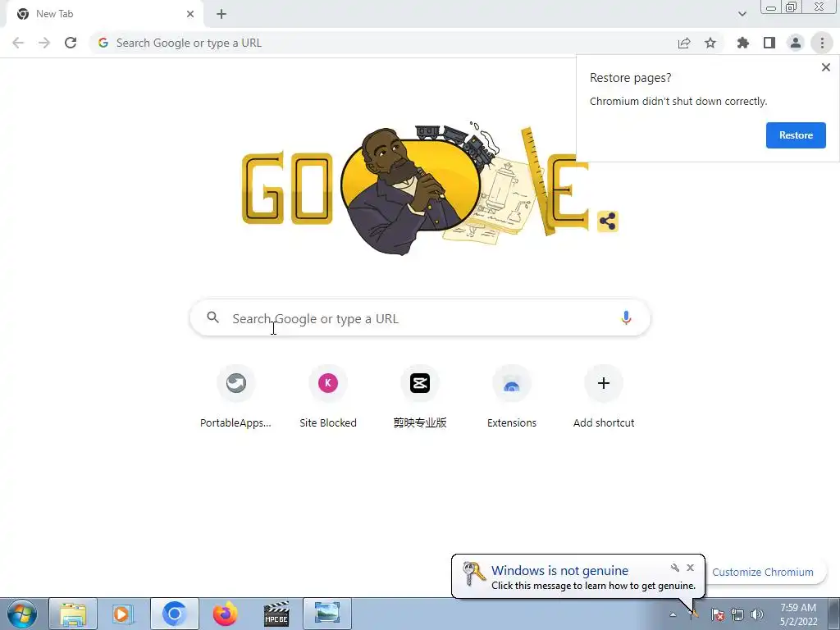Open the profile avatar menu
The image size is (840, 630).
coord(796,43)
